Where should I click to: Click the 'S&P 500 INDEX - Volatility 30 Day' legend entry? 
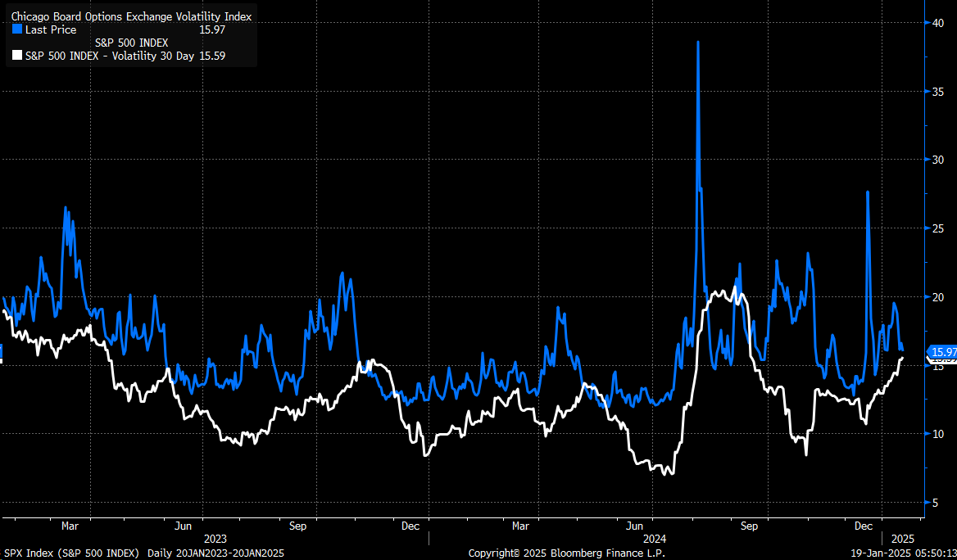(110, 56)
